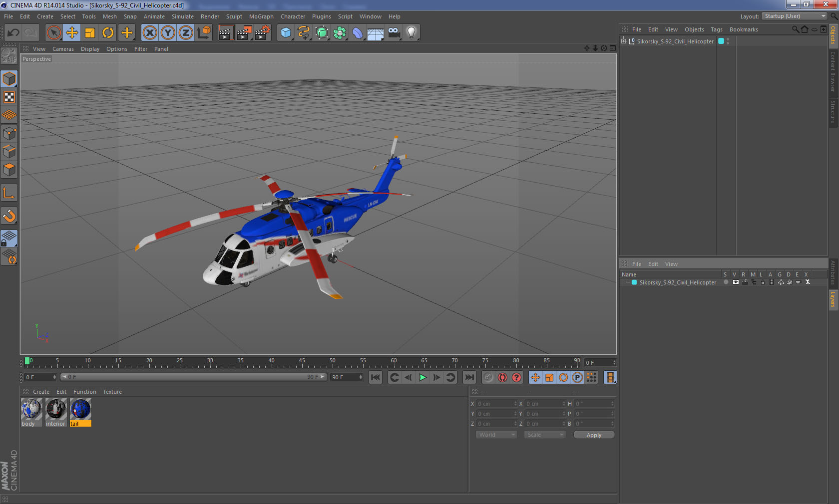Open the deformer bend objects
The image size is (839, 504).
(x=358, y=33)
